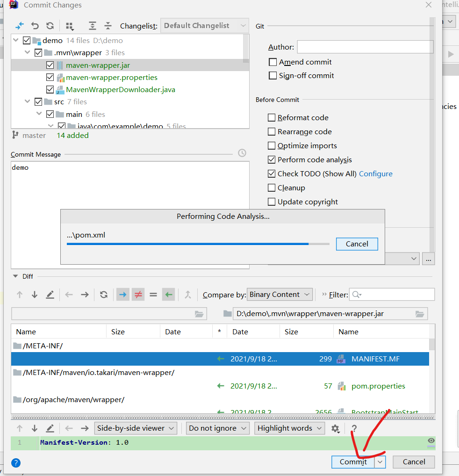Viewport: 459px width, 476px height.
Task: Click the code analysis progress bar
Action: point(198,244)
